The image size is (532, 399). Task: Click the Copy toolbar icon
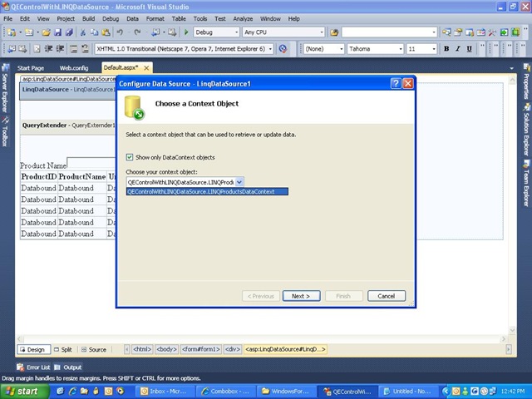pos(94,32)
